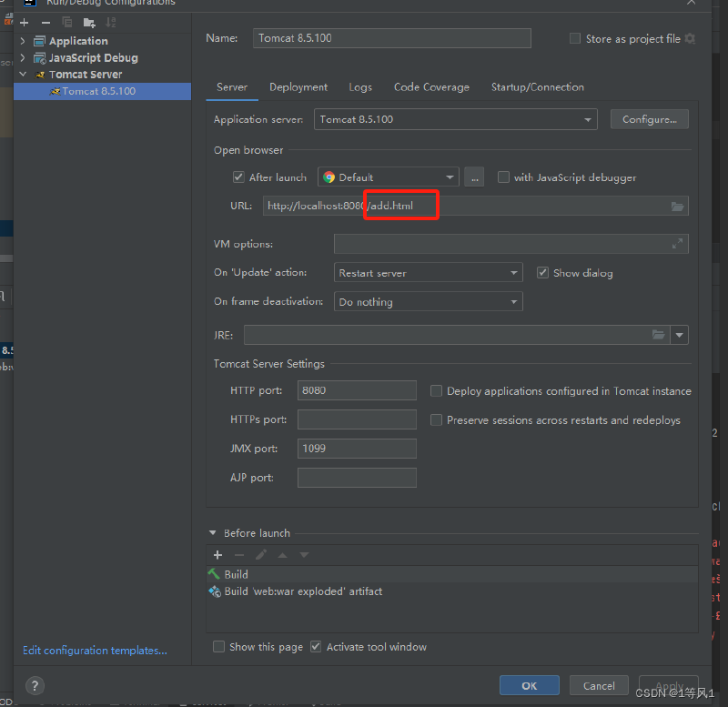Open the On frame deactivation dropdown

coord(428,302)
